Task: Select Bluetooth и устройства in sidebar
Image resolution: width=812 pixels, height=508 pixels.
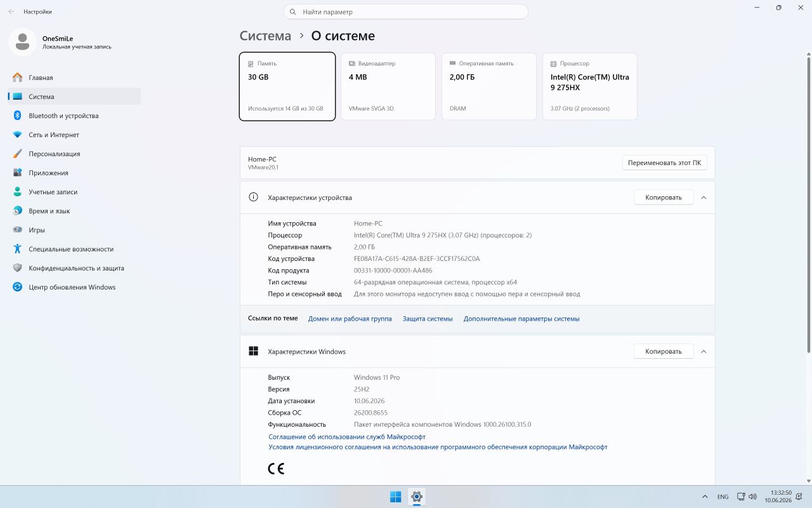Action: coord(74,116)
